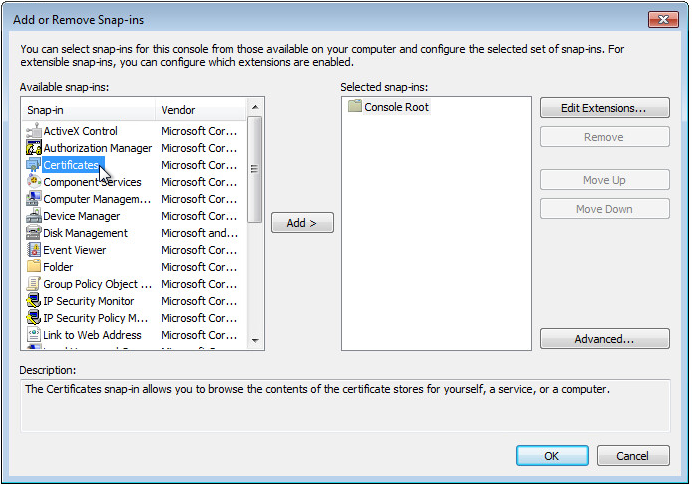Image resolution: width=692 pixels, height=485 pixels.
Task: Click the Move Down button
Action: click(x=604, y=209)
